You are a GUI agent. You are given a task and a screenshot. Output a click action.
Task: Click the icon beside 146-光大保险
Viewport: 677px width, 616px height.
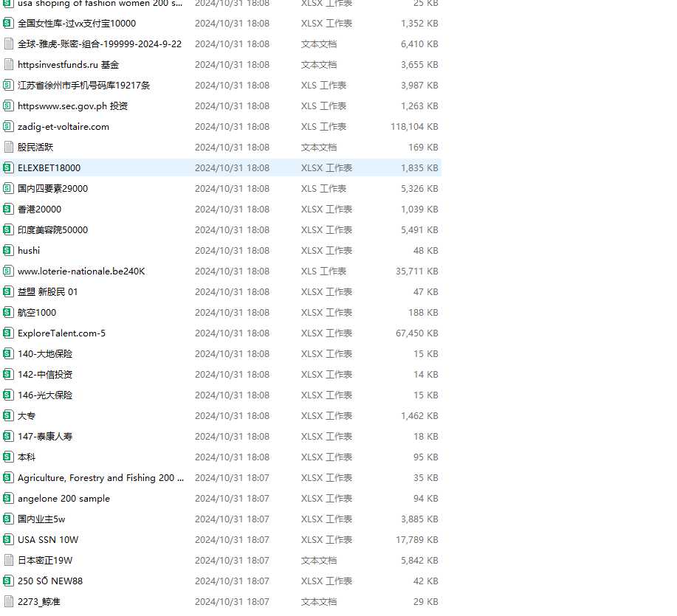8,395
